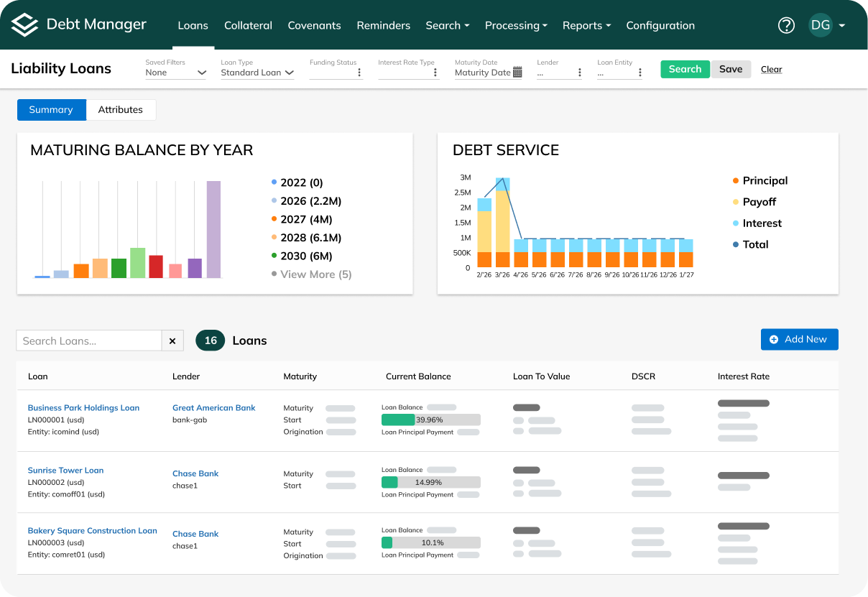Viewport: 868px width, 597px height.
Task: Expand the Reports menu in navbar
Action: coord(586,25)
